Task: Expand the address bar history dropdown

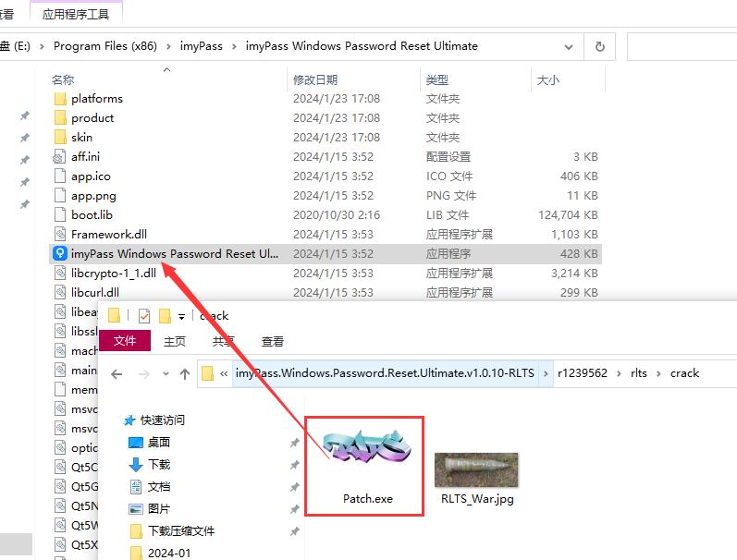Action: point(569,47)
